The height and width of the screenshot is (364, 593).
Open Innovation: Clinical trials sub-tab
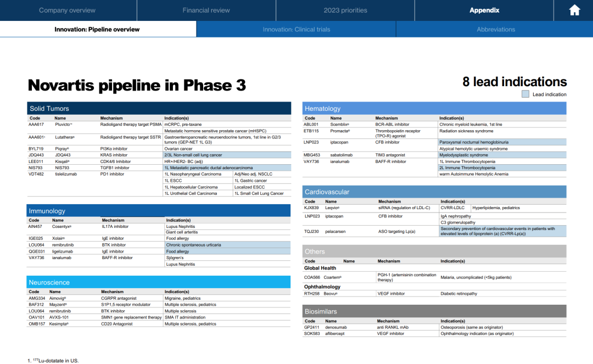[296, 29]
